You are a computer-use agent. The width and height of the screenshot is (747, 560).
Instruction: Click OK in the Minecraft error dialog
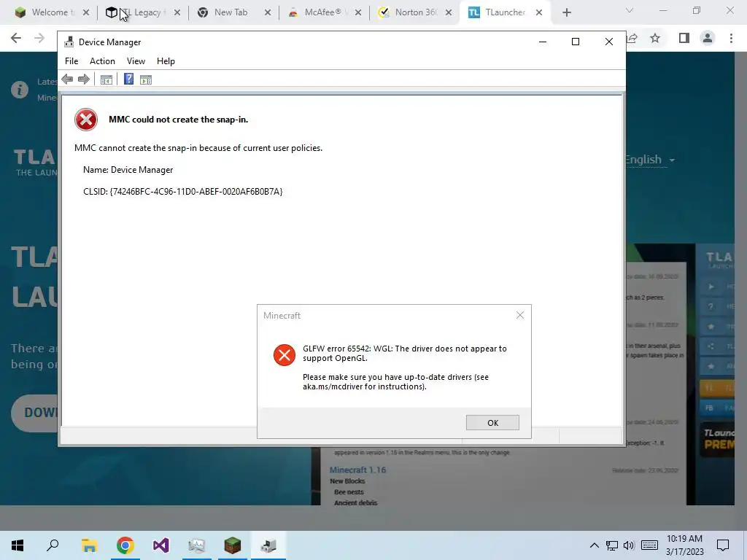[x=492, y=422]
